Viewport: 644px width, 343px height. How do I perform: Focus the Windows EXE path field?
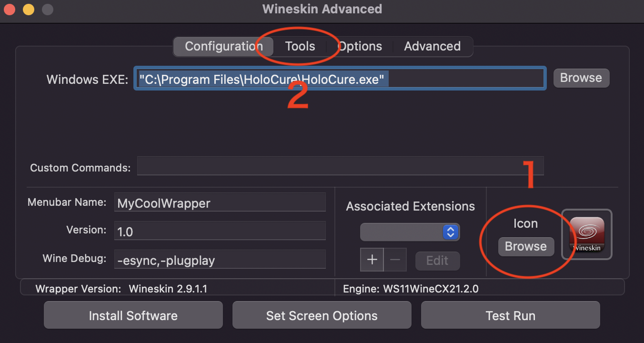[340, 78]
